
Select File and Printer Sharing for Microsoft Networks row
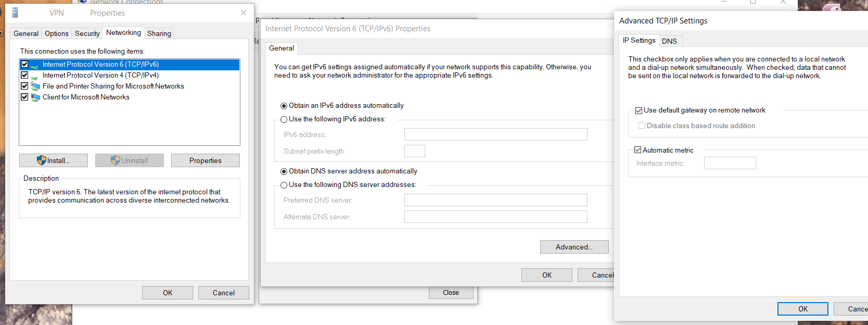pos(129,86)
